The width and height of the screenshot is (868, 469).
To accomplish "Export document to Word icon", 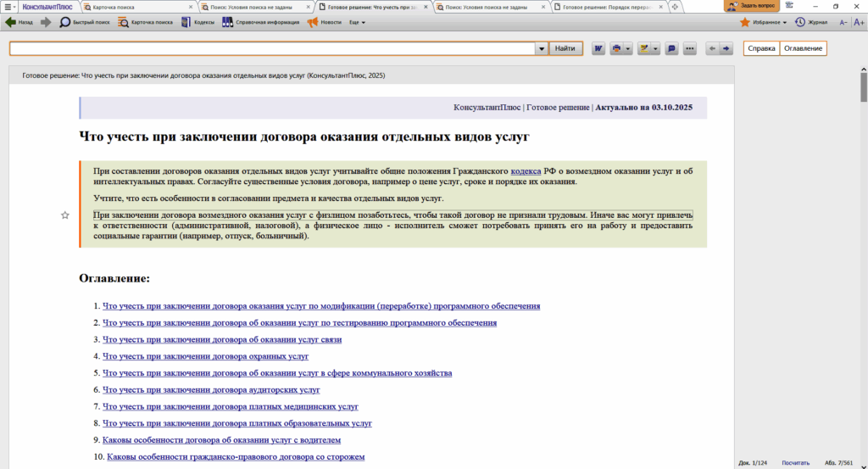I will tap(598, 49).
